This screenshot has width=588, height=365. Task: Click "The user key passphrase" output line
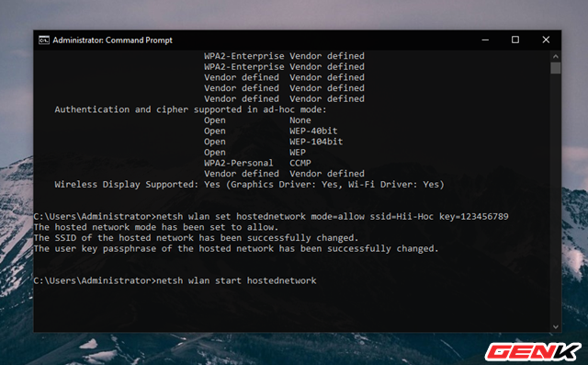coord(236,249)
